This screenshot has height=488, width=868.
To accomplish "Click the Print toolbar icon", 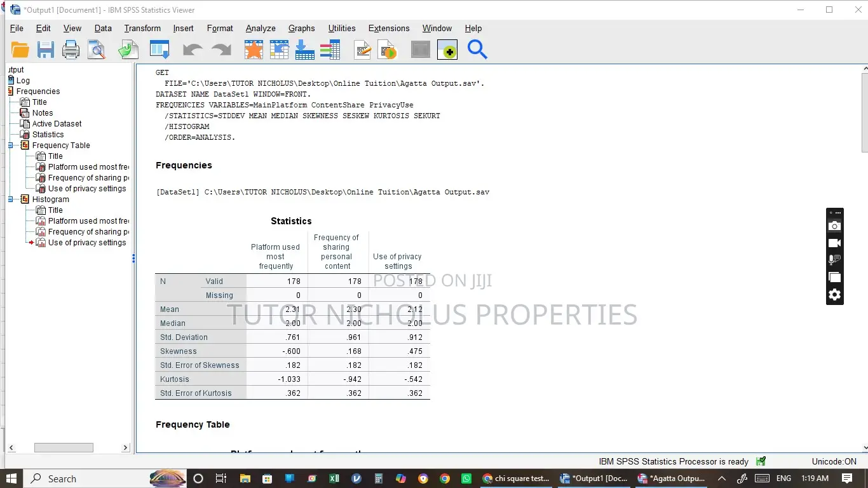I will (71, 50).
